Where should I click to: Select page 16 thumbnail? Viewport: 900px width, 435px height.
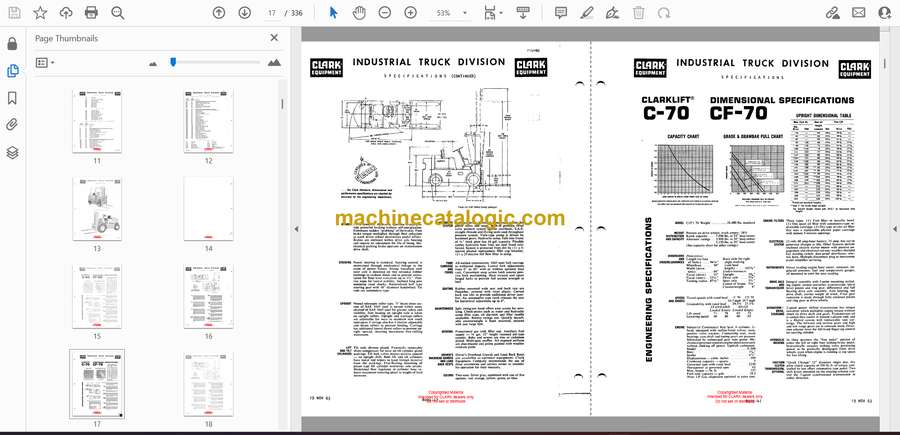(208, 296)
